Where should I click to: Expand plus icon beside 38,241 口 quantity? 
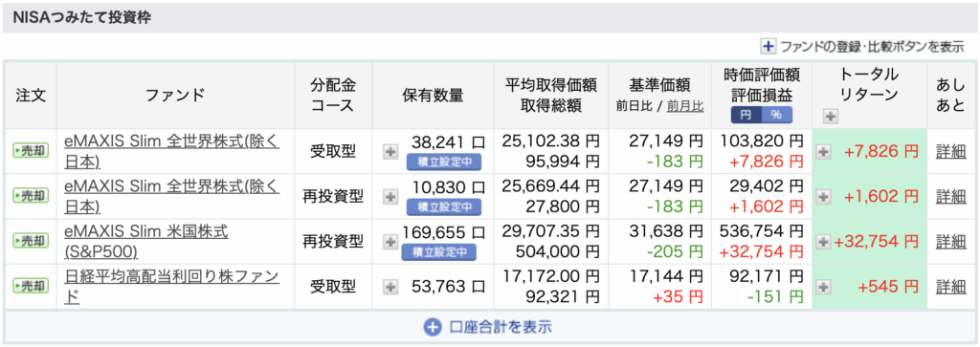[390, 151]
